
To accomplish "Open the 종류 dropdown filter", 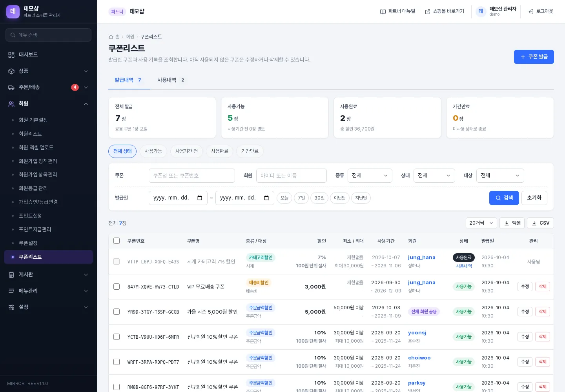I will [370, 176].
